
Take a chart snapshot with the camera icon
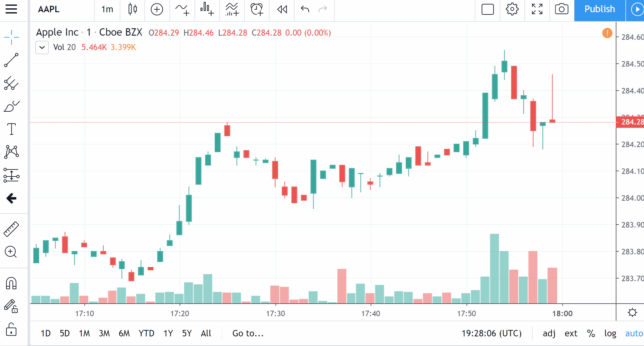click(x=561, y=10)
